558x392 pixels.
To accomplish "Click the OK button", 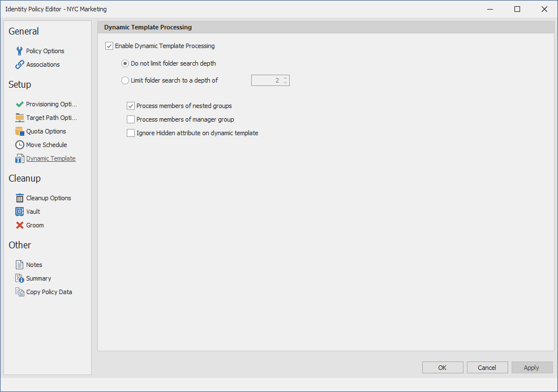I will (x=443, y=367).
